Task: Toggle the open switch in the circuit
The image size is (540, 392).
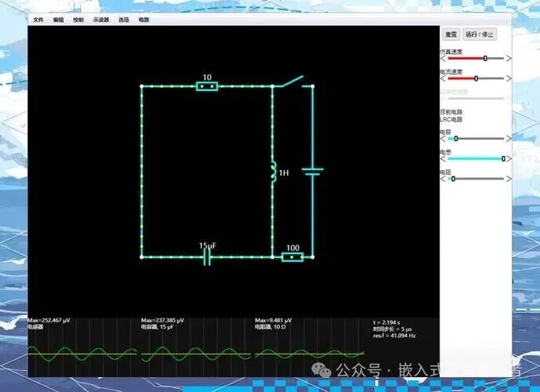Action: 293,82
